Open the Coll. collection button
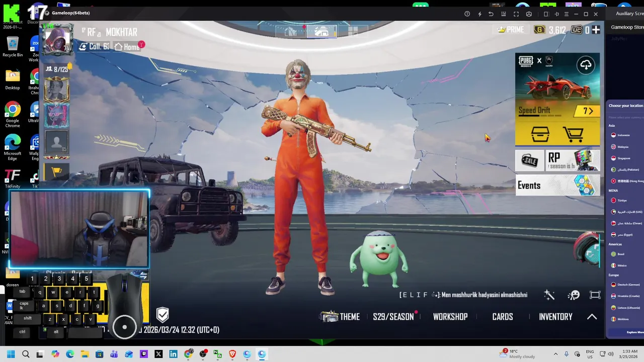 click(94, 46)
